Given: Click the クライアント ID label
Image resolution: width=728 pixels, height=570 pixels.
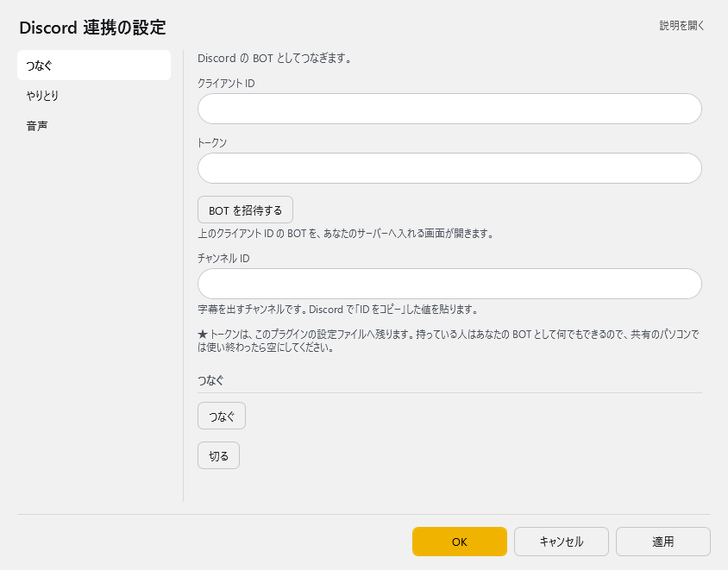Looking at the screenshot, I should (x=226, y=84).
